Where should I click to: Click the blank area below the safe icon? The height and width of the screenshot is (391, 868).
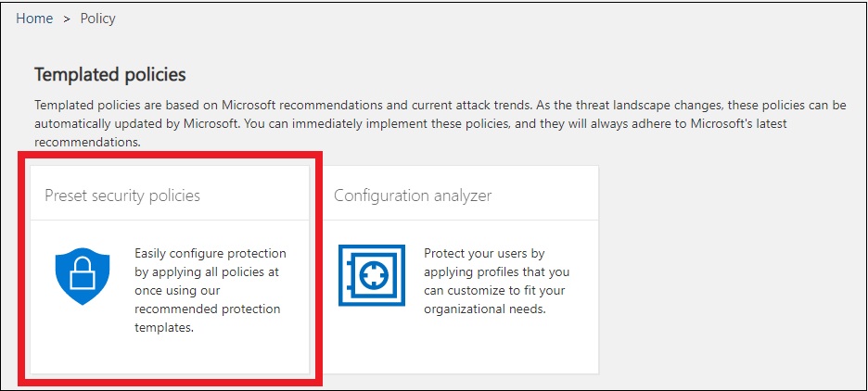point(372,338)
